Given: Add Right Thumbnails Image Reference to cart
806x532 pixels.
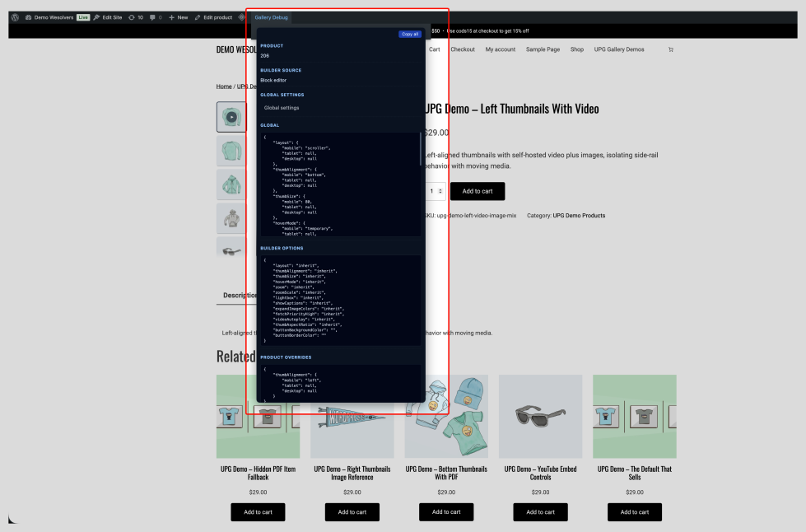Looking at the screenshot, I should [x=352, y=512].
